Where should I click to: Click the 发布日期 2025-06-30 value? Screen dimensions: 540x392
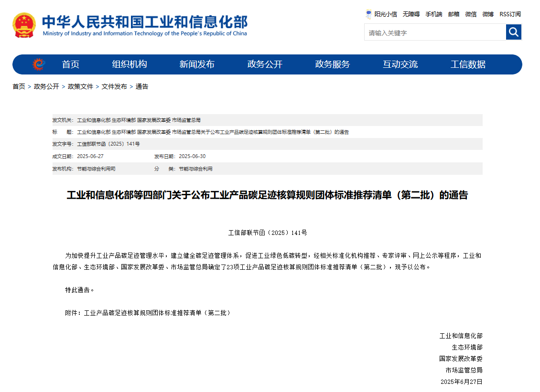point(192,156)
